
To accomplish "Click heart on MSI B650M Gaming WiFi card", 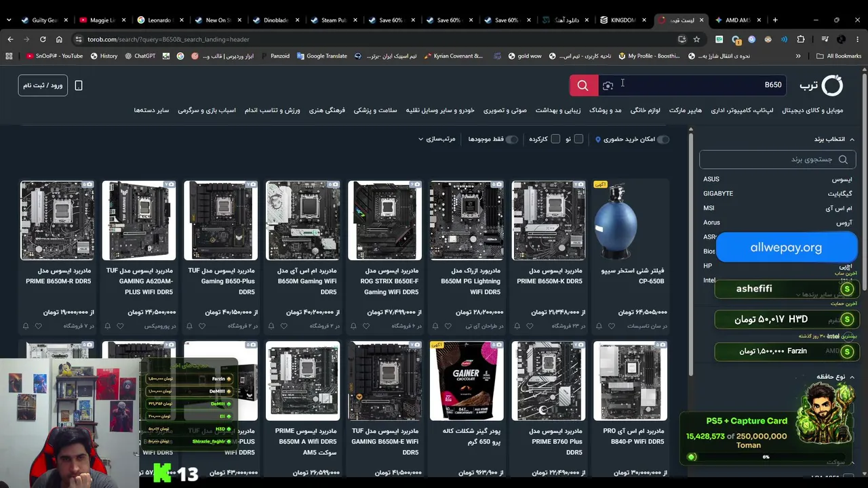I will tap(284, 326).
